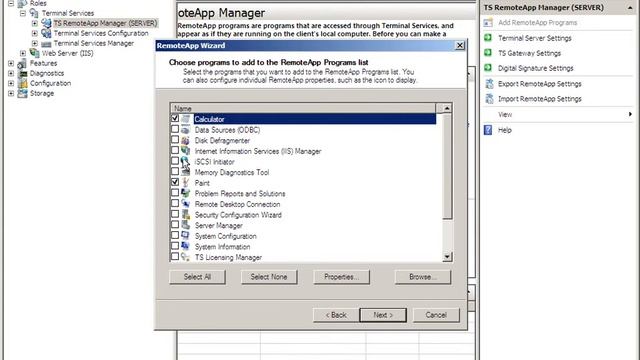The image size is (640, 360).
Task: Open Digital Signature Settings action
Action: click(x=536, y=68)
